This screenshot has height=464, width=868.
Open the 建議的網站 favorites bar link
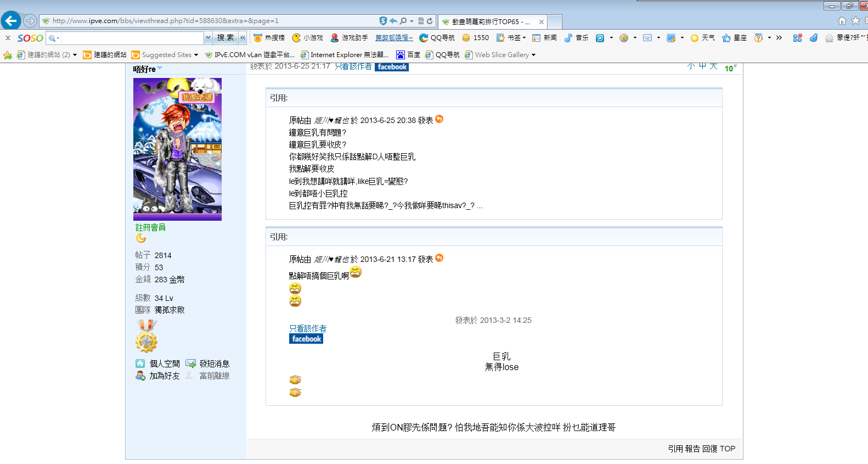[105, 55]
